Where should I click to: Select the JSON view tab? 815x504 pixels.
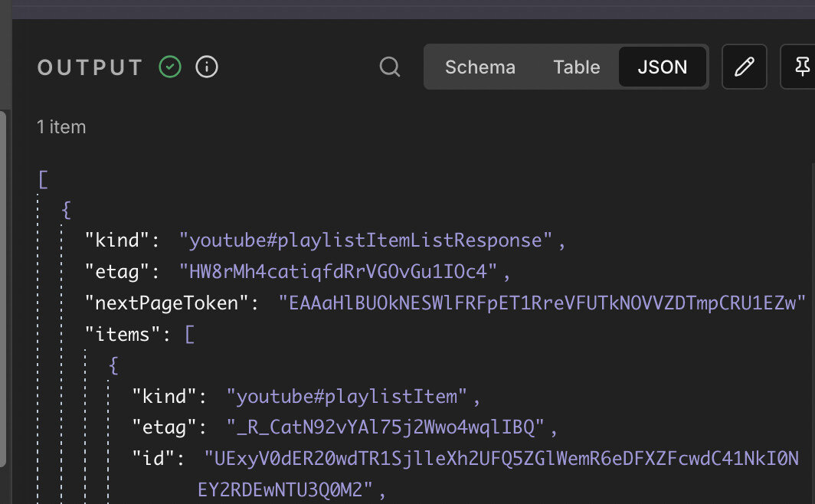coord(663,67)
